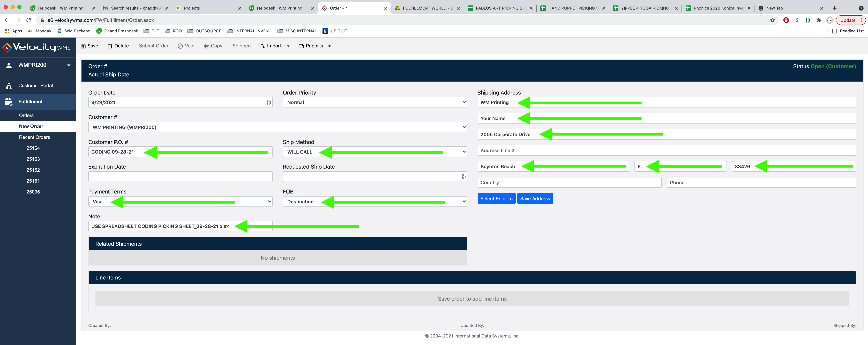The height and width of the screenshot is (345, 868).
Task: Click the browser reload icon
Action: click(29, 20)
